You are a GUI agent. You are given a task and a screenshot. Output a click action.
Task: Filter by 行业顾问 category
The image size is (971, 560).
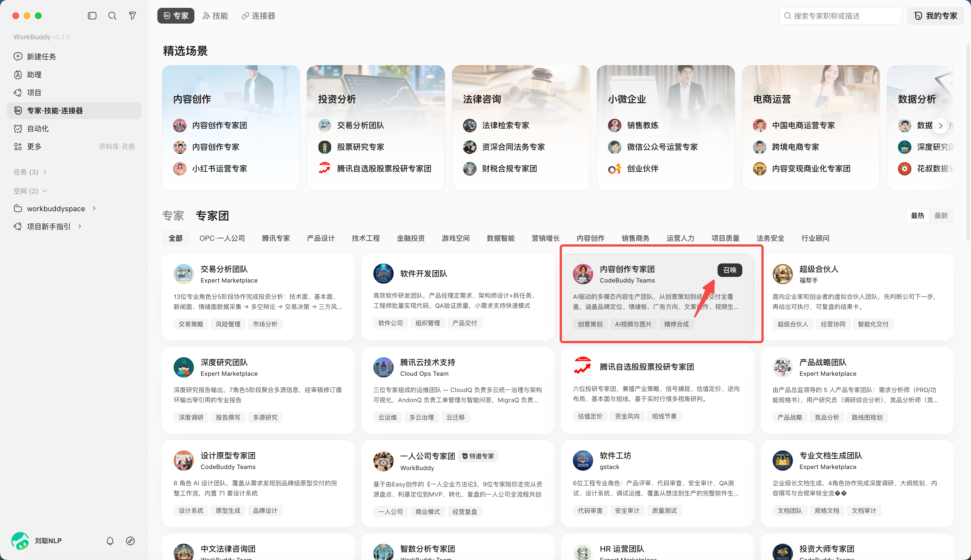815,238
